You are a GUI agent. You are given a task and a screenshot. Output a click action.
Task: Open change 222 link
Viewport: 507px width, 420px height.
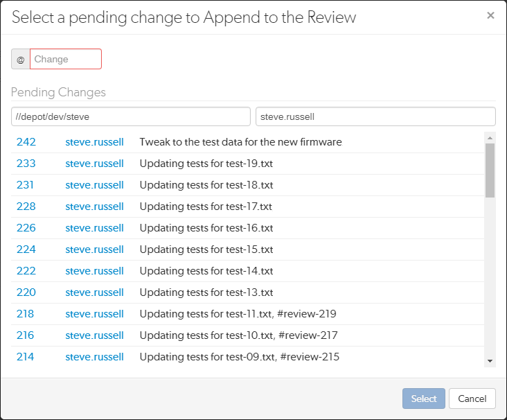point(26,270)
